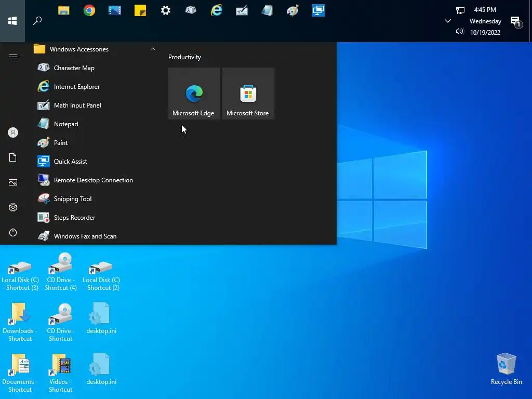Select the Recycle Bin icon
532x399 pixels.
pos(506,369)
